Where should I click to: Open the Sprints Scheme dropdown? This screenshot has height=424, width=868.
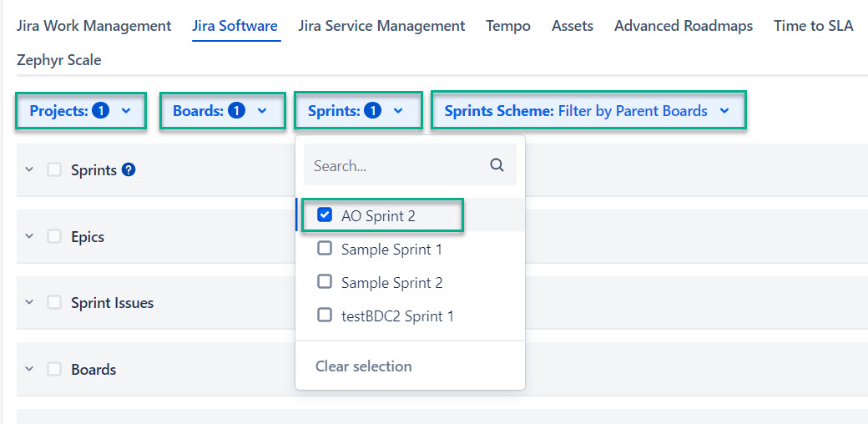587,111
